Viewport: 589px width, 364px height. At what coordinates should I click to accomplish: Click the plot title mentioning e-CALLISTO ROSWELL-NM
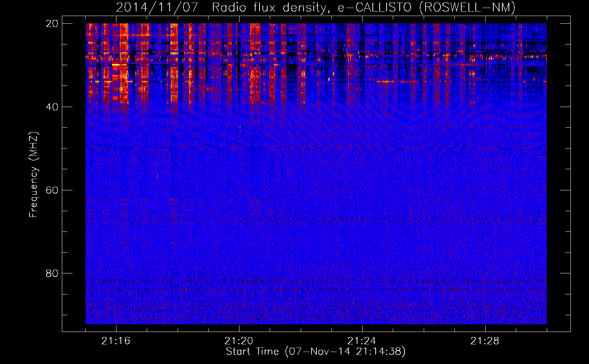(316, 8)
